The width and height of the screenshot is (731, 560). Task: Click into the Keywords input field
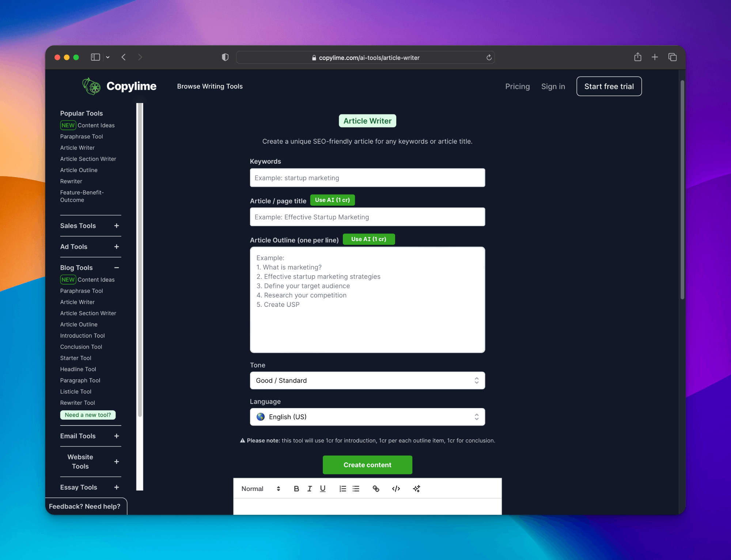pos(367,178)
